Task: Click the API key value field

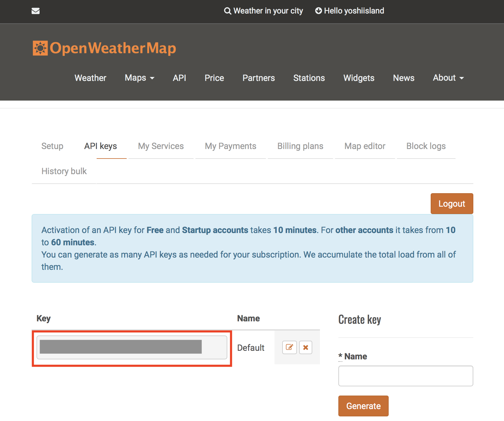Action: pyautogui.click(x=132, y=347)
